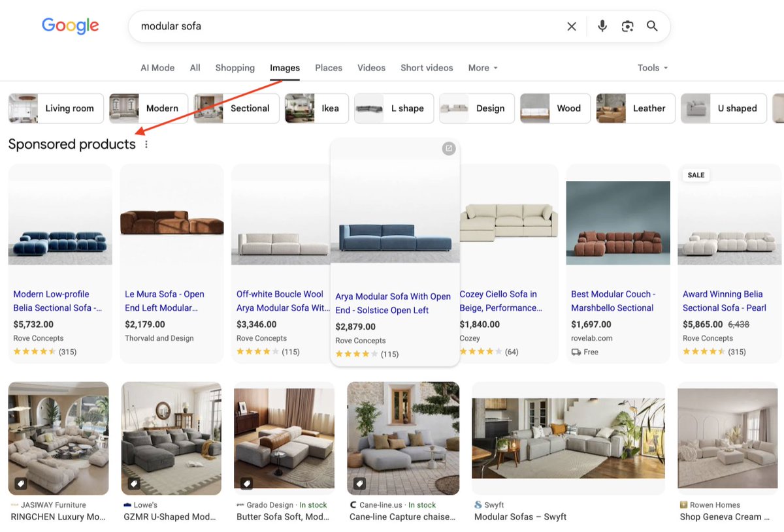Click blue Belia sofa product image
This screenshot has height=532, width=784.
pos(60,223)
